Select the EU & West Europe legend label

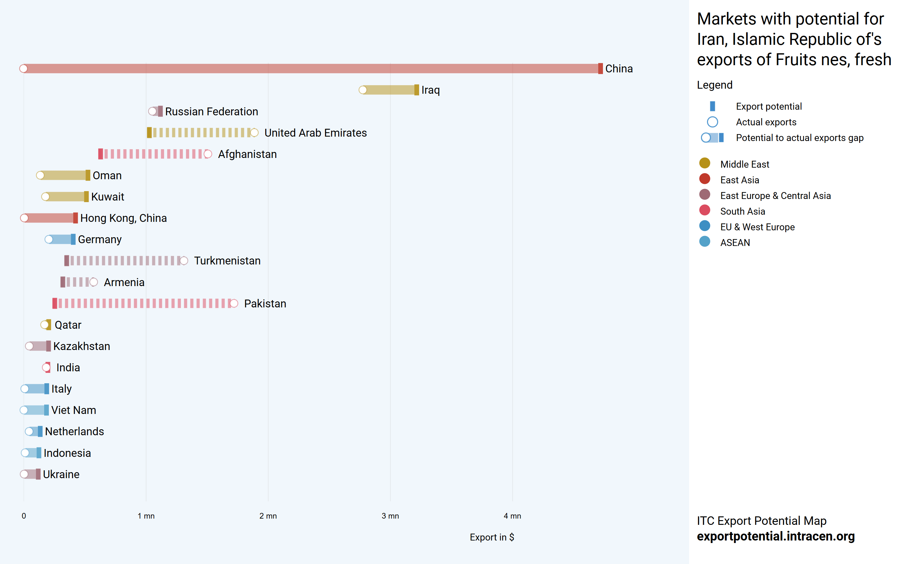click(x=757, y=227)
